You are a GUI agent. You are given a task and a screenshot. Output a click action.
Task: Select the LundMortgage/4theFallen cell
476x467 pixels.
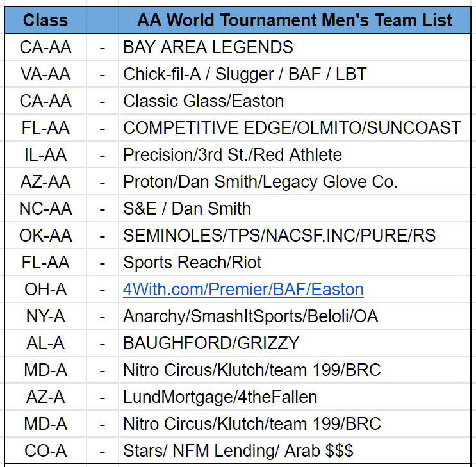click(x=295, y=397)
